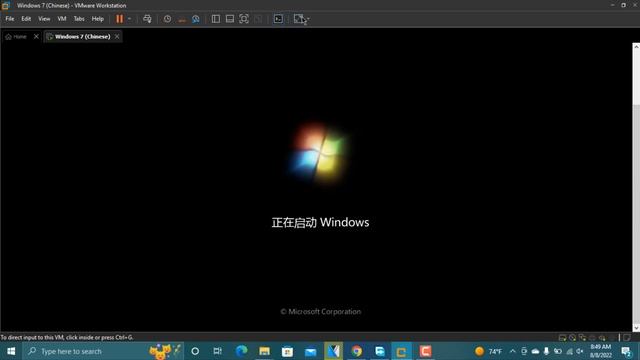Click the taskbar search box
This screenshot has width=640, height=360.
pyautogui.click(x=103, y=351)
